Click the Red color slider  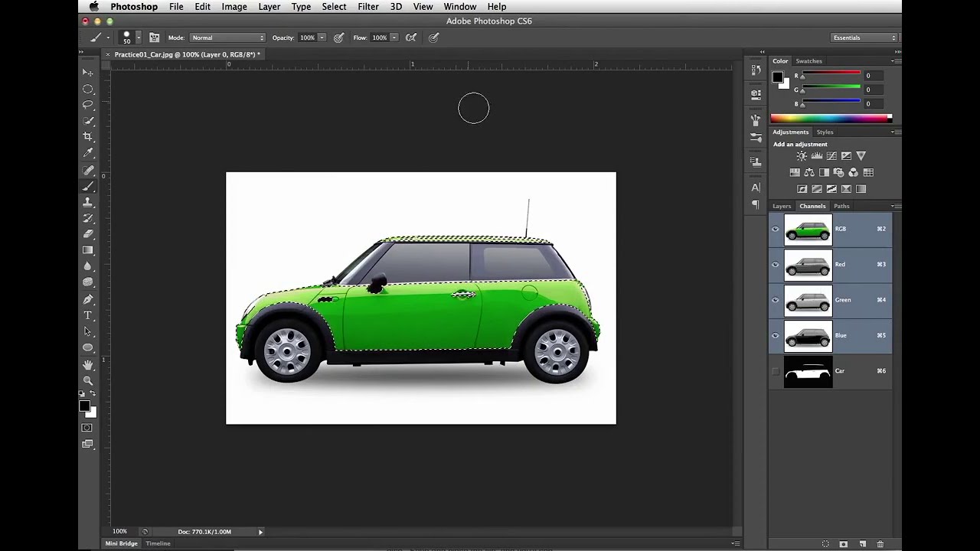(x=831, y=76)
